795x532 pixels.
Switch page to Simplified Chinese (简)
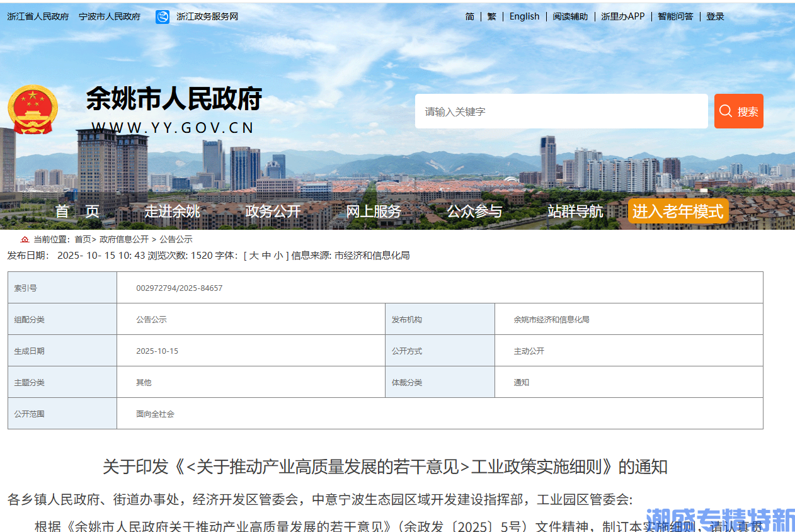click(x=470, y=16)
